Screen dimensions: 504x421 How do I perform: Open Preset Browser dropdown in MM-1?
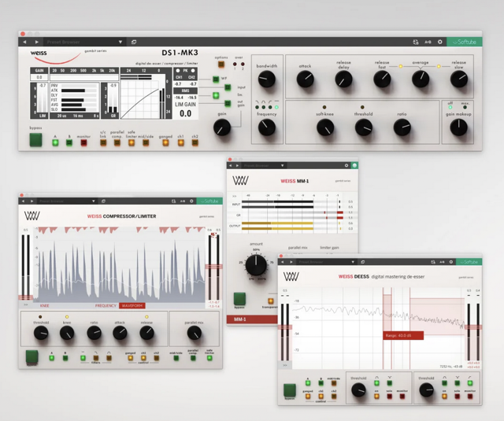pyautogui.click(x=264, y=165)
